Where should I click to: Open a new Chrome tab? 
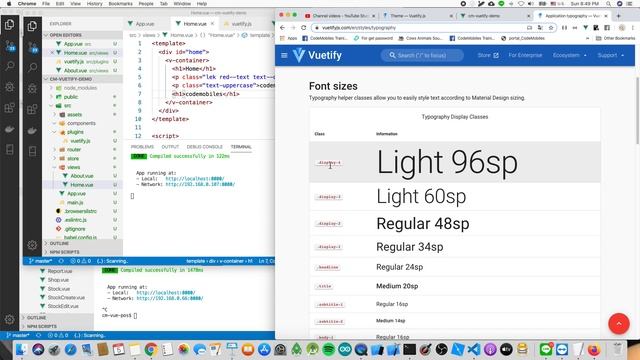point(618,16)
